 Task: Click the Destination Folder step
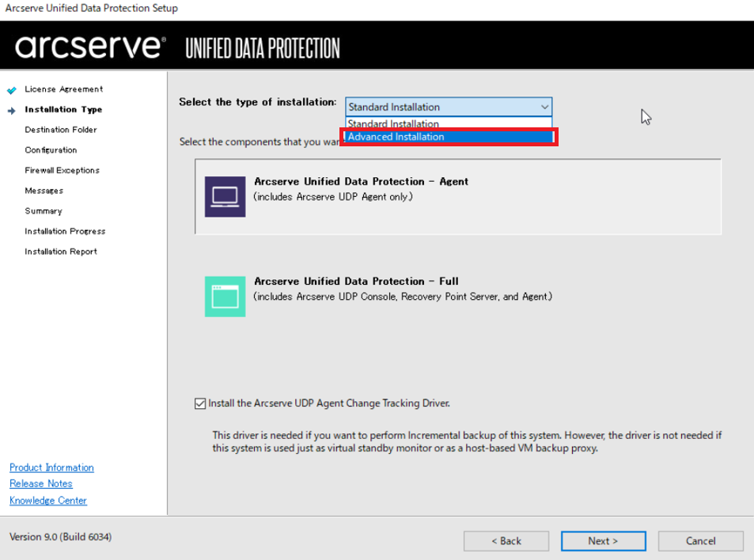[61, 130]
